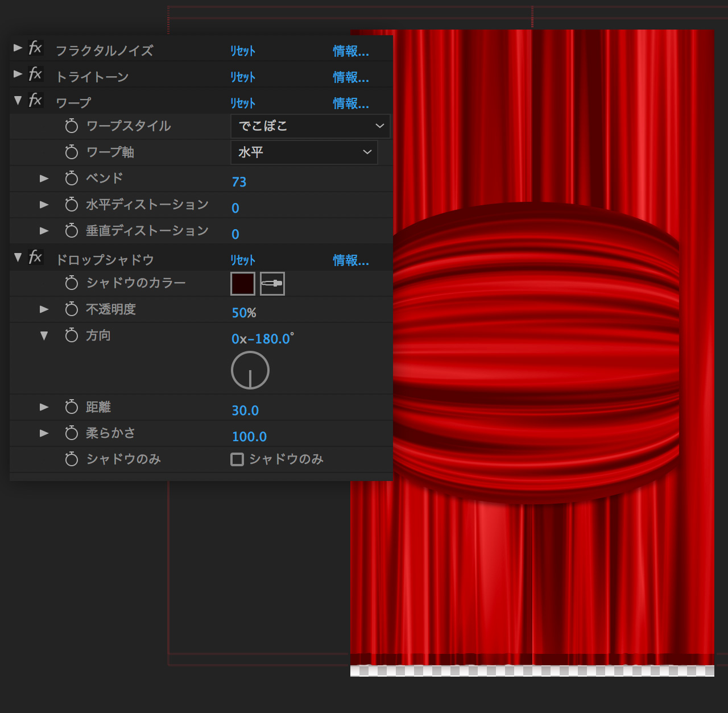Toggle the stopwatch for 柔らかさ property
The image size is (728, 713).
(72, 433)
